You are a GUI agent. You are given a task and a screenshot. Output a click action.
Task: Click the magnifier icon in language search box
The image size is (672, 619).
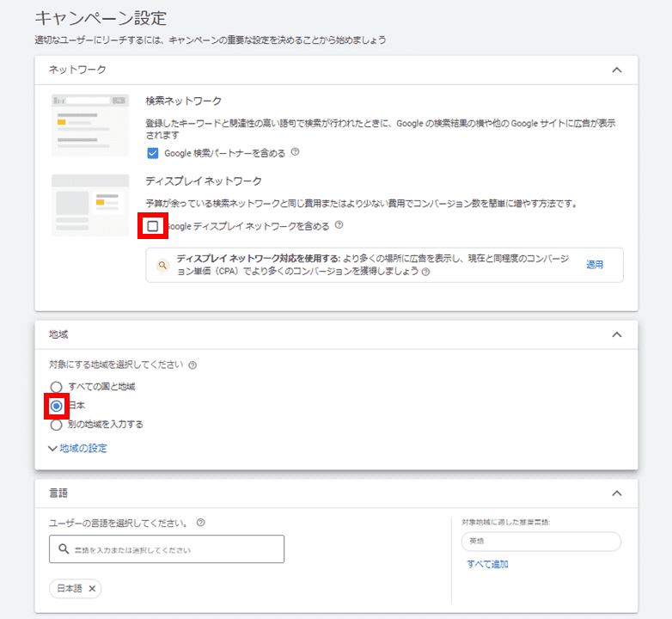pyautogui.click(x=64, y=549)
